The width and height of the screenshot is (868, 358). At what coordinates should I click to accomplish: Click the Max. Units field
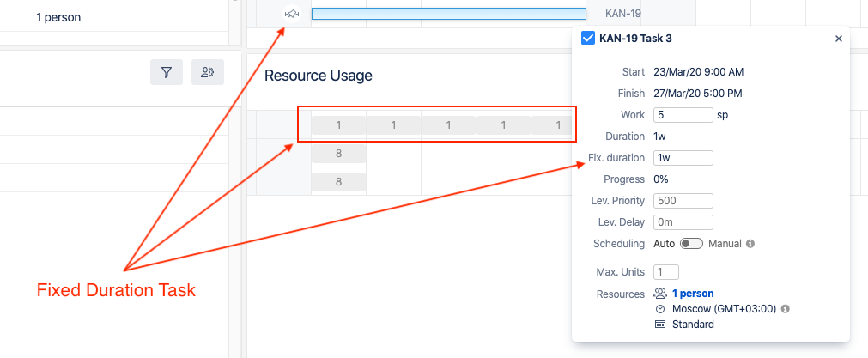point(665,272)
